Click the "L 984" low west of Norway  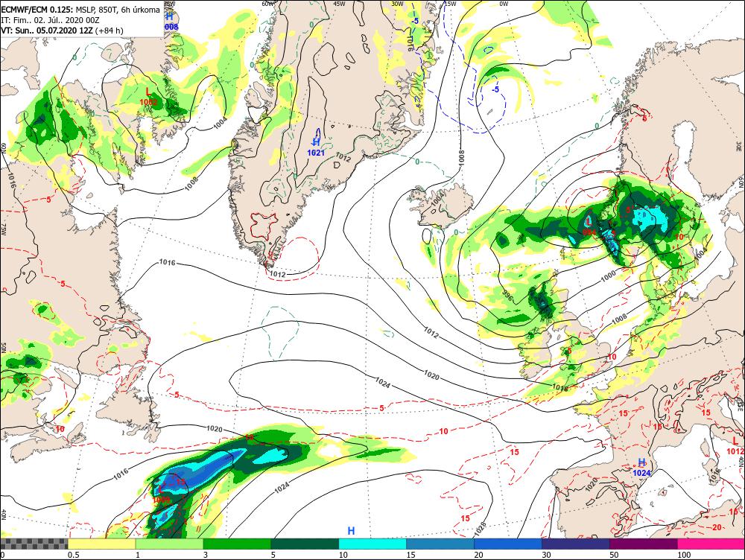point(589,226)
